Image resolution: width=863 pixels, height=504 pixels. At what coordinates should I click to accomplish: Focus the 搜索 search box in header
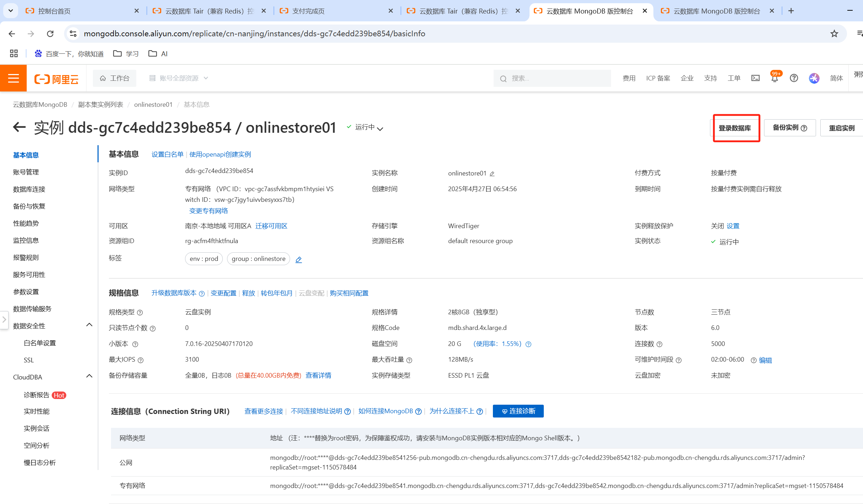pos(552,78)
